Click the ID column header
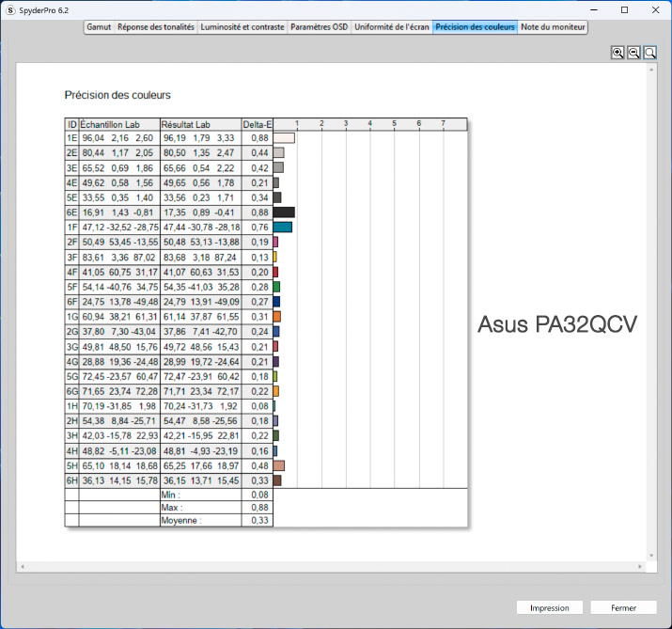This screenshot has width=672, height=629. click(x=72, y=124)
